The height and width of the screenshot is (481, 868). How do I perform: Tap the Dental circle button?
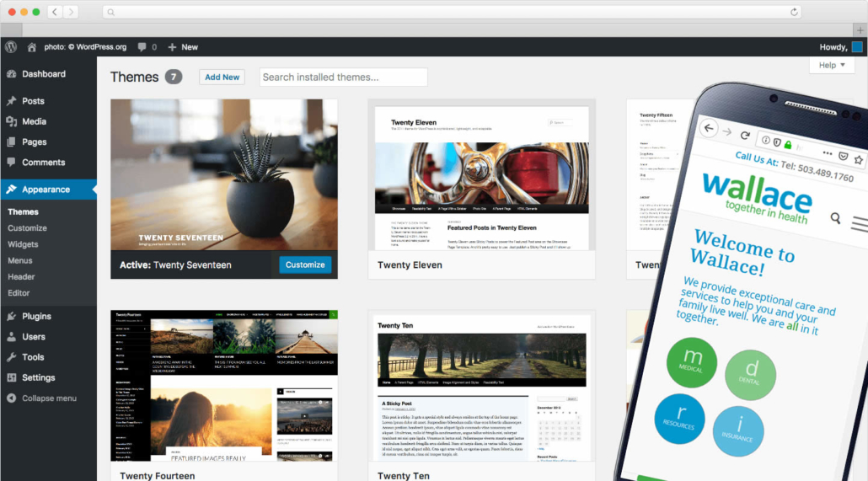click(750, 375)
